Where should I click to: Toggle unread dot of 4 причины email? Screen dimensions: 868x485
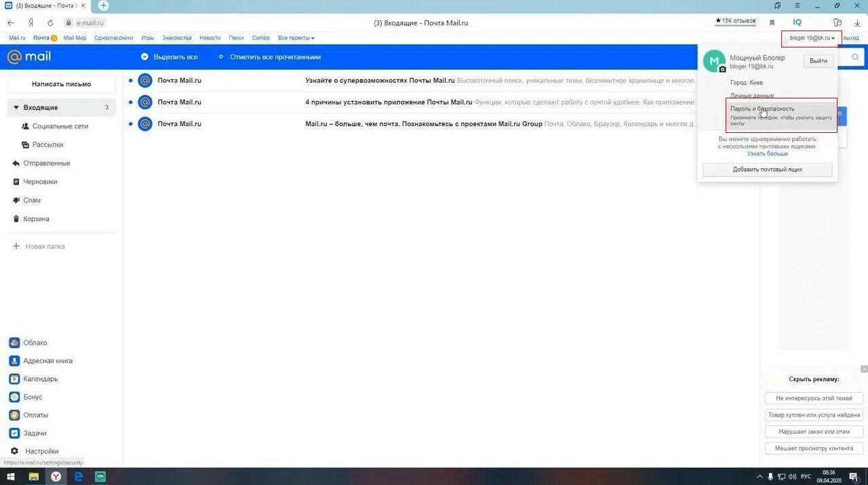point(130,102)
